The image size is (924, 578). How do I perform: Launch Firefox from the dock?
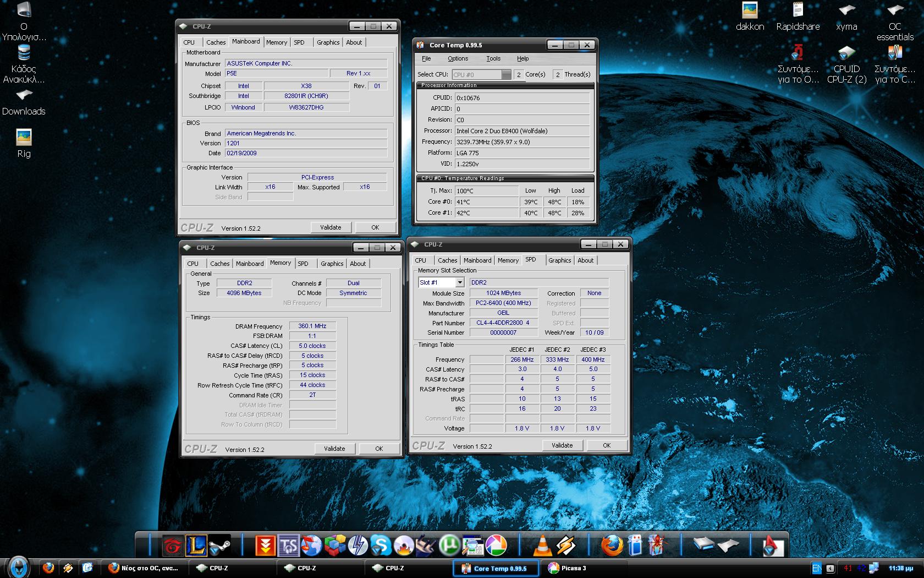[x=612, y=546]
